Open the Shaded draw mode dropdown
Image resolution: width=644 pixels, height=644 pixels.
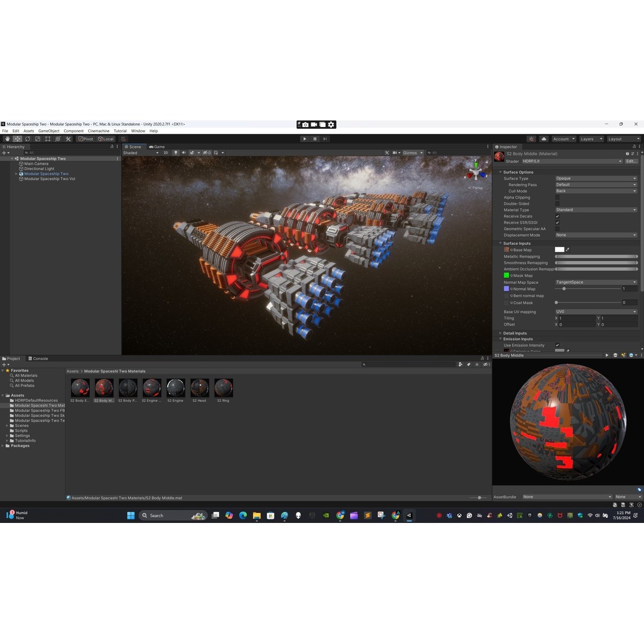pyautogui.click(x=141, y=153)
